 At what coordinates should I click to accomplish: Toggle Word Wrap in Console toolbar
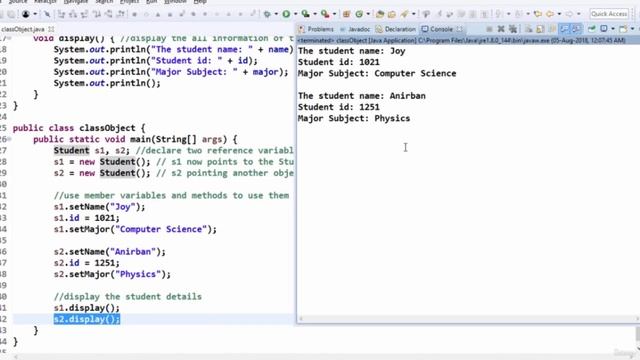click(552, 29)
